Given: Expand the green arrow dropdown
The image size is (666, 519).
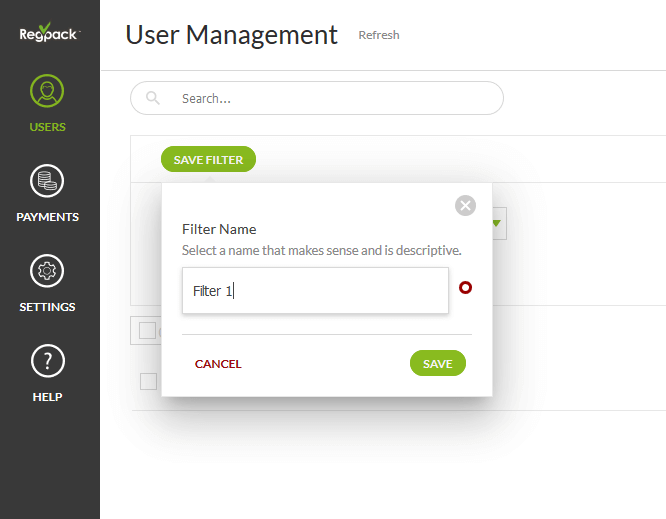Looking at the screenshot, I should (x=496, y=224).
